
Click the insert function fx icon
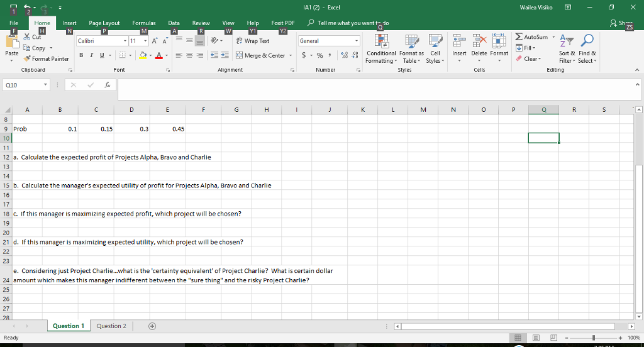click(x=107, y=85)
